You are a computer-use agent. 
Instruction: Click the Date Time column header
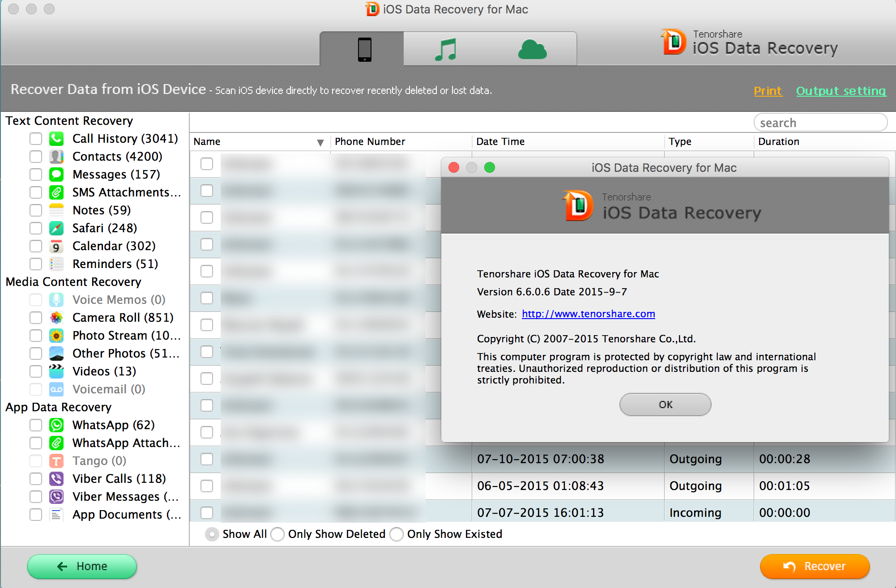[500, 142]
